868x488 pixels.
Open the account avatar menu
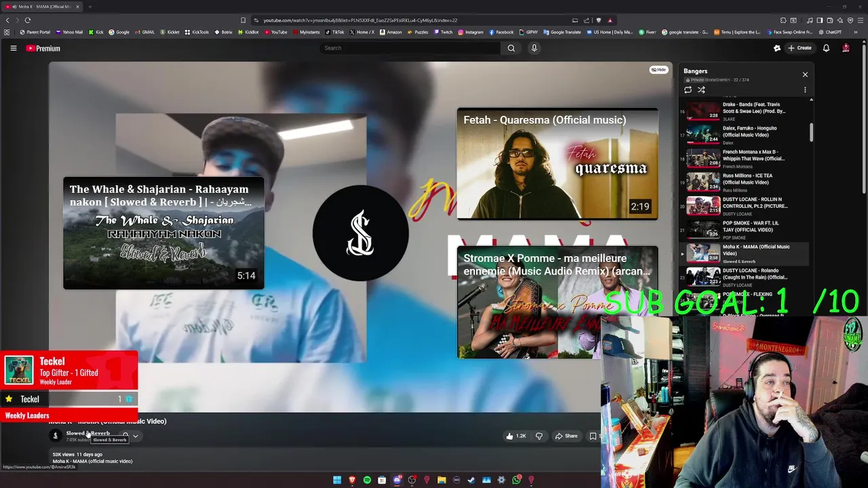coord(846,48)
